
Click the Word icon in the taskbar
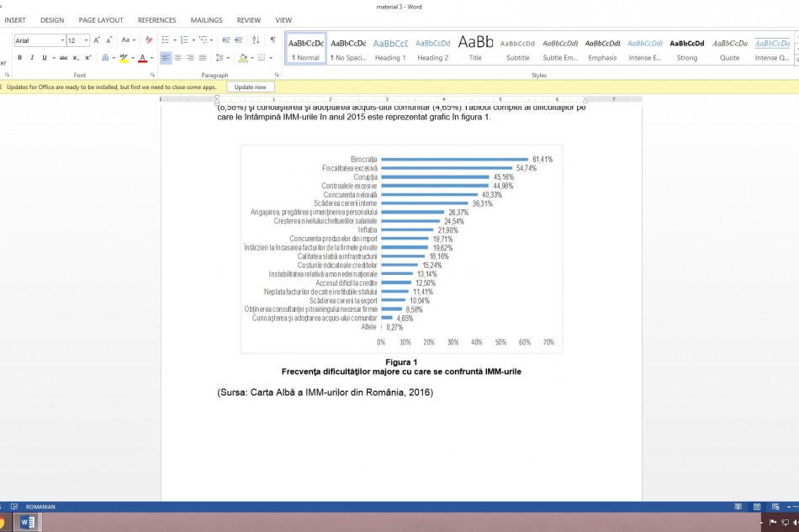click(27, 522)
